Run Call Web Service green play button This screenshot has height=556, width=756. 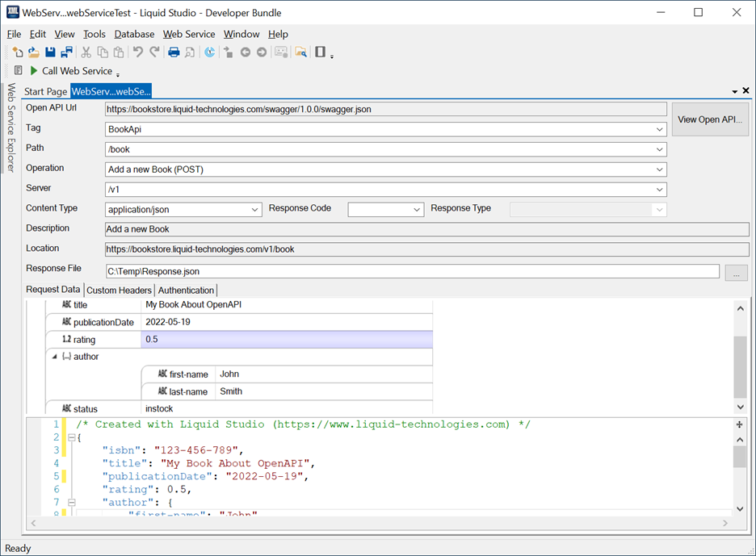click(35, 71)
